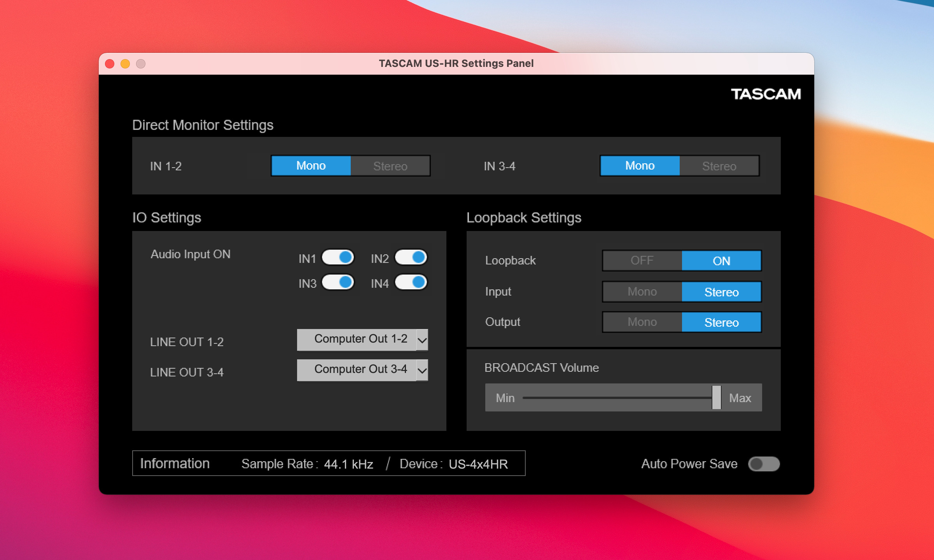Click the Direct Monitor Settings heading

point(203,125)
